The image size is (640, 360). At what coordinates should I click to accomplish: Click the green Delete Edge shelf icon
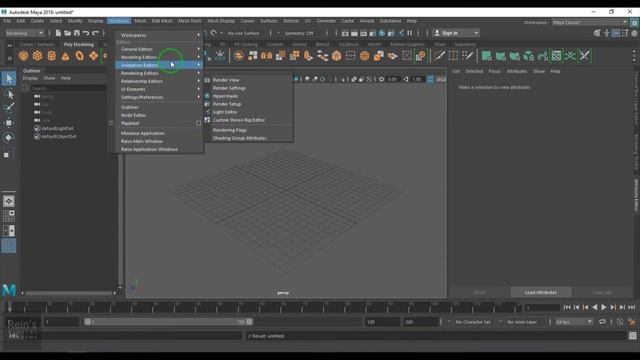tap(584, 56)
